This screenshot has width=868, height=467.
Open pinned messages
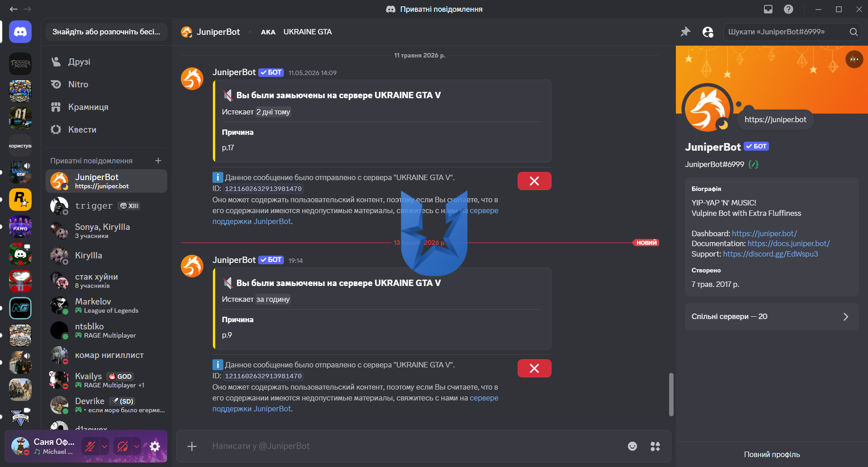tap(685, 32)
